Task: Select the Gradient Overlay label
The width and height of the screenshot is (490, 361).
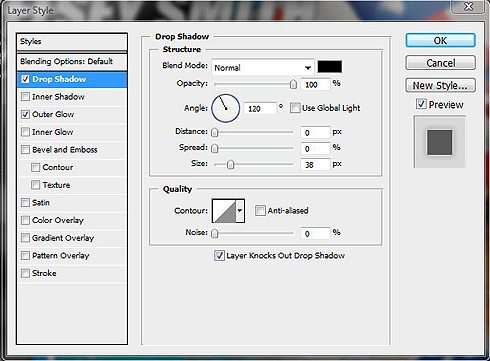Action: click(x=63, y=238)
